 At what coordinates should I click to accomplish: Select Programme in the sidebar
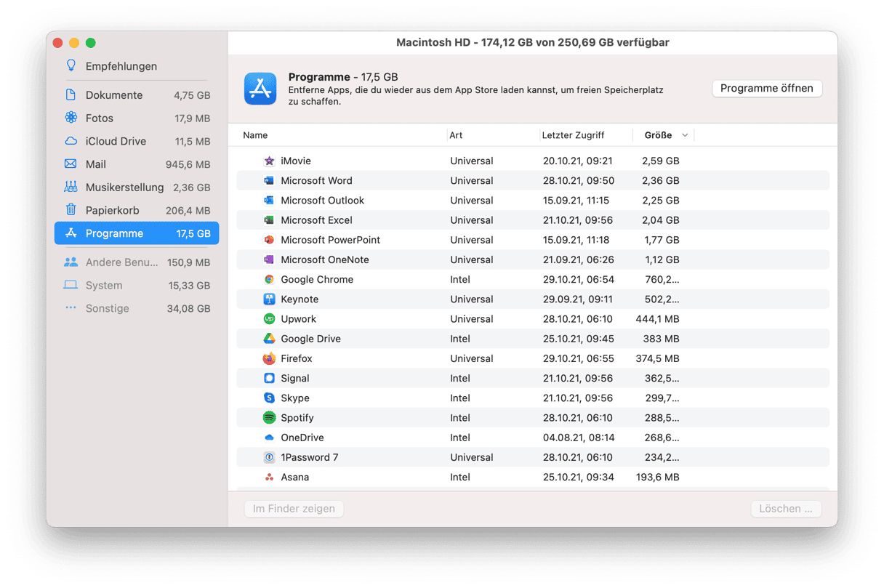[x=137, y=233]
